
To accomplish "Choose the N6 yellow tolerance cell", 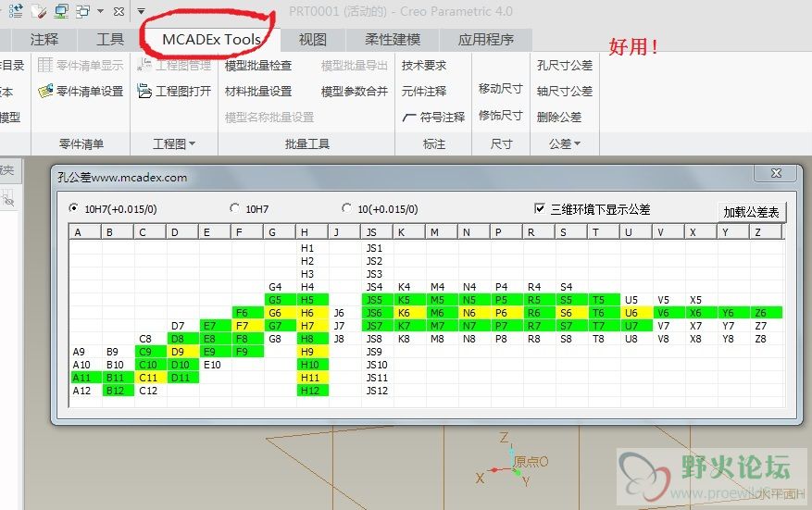I will pos(474,313).
